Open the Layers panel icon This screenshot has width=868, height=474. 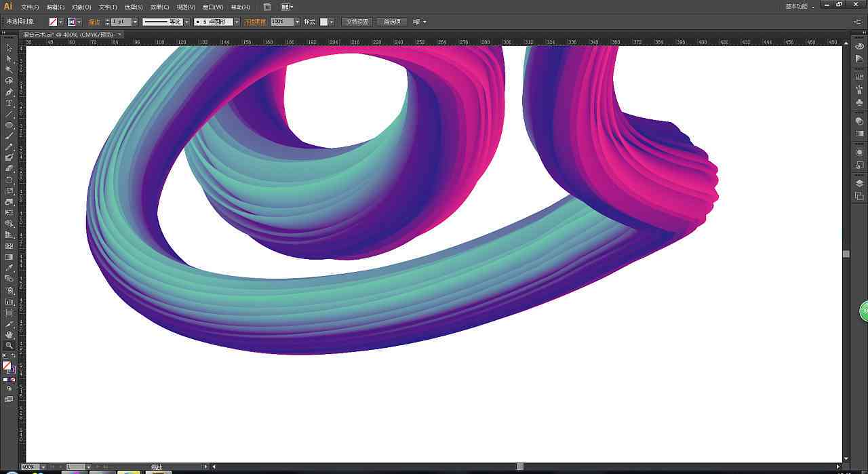point(859,183)
